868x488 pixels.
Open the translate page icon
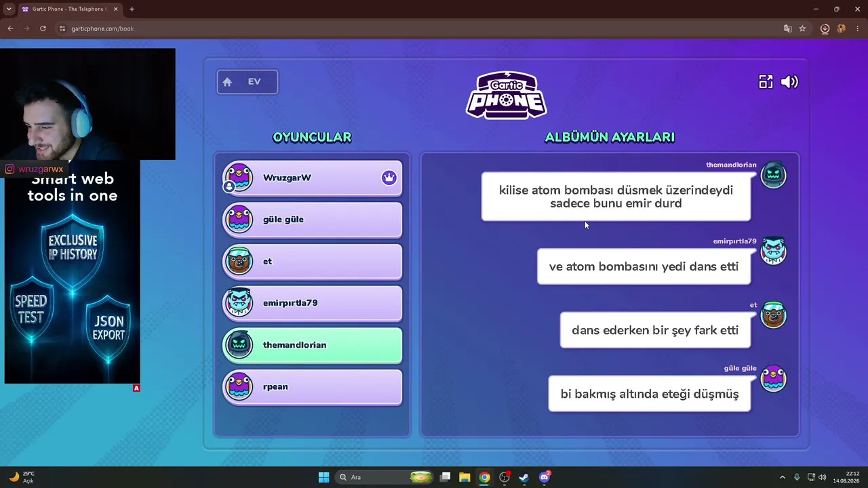click(x=787, y=28)
